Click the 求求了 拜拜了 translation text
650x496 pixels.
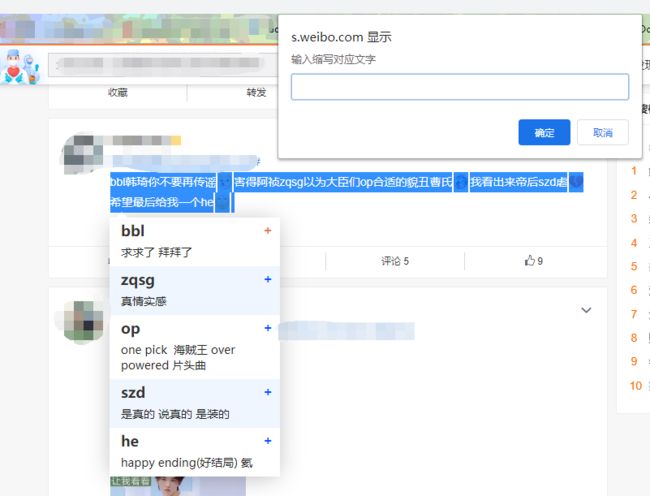(156, 252)
